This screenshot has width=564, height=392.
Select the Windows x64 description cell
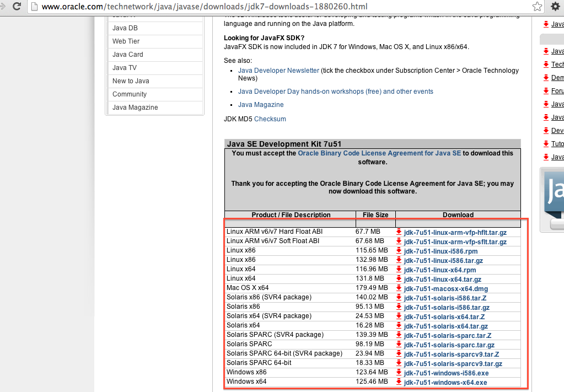[x=246, y=381]
